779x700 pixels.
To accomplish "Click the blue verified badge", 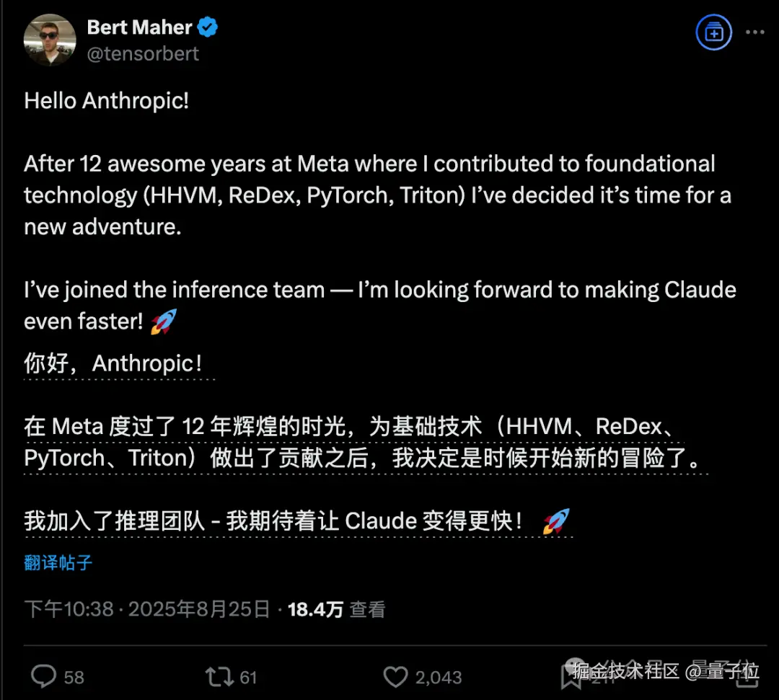I will click(x=208, y=28).
